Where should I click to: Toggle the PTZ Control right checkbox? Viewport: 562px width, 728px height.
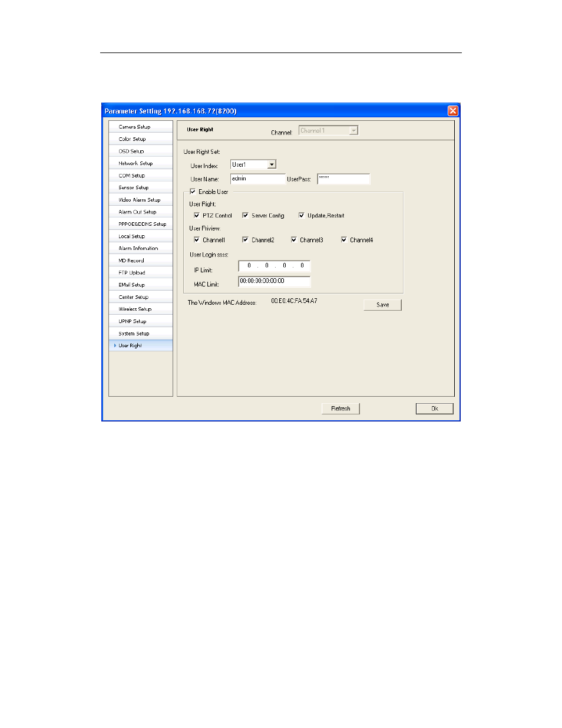tap(197, 216)
